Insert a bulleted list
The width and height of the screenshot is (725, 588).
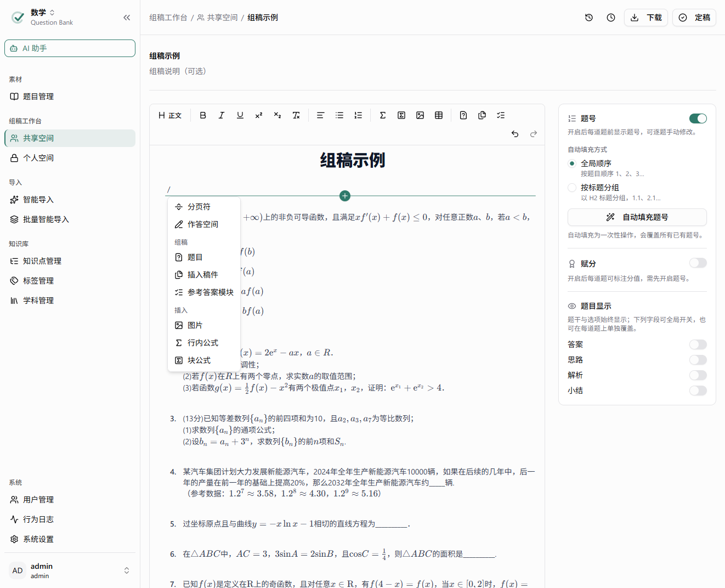click(339, 115)
